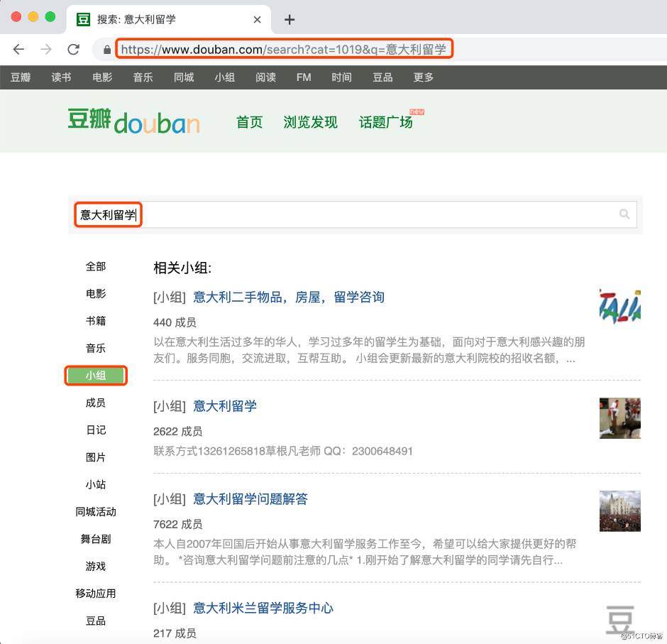667x644 pixels.
Task: Click the Italia thumbnail of first group
Action: pyautogui.click(x=619, y=307)
